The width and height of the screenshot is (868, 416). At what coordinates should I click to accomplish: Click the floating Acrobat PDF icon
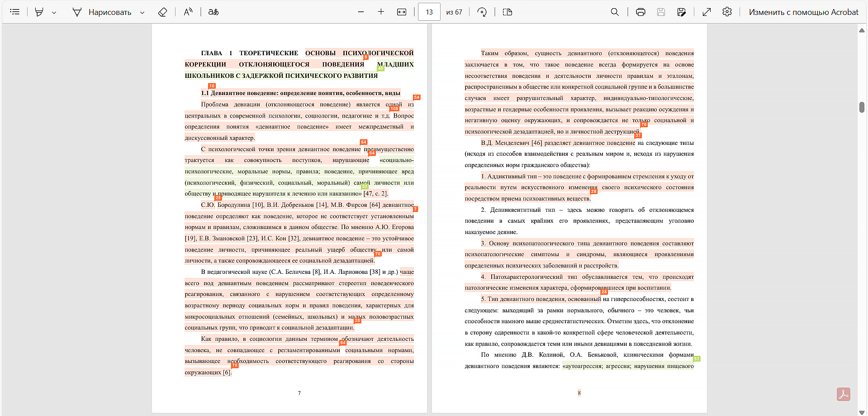pyautogui.click(x=844, y=394)
